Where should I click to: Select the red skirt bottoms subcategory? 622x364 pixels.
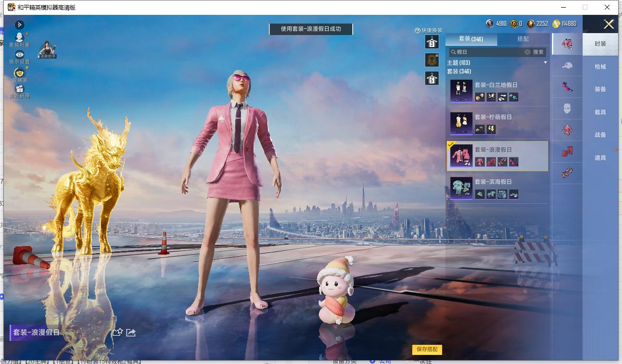point(567,152)
